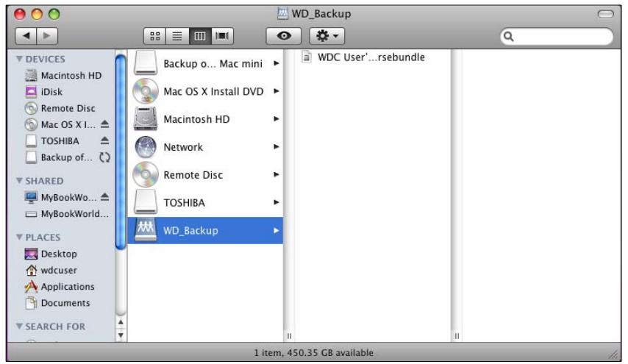The image size is (628, 364).
Task: Switch to list view
Action: tap(177, 36)
